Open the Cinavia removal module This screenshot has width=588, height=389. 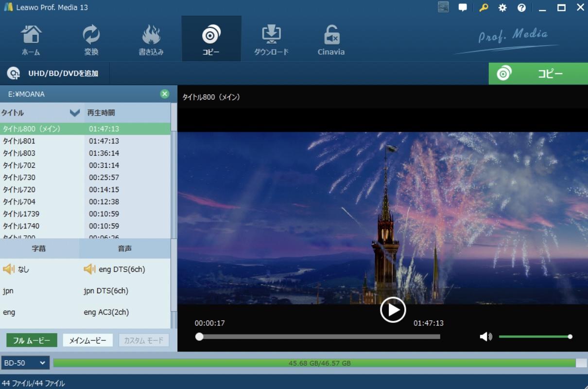click(x=331, y=40)
